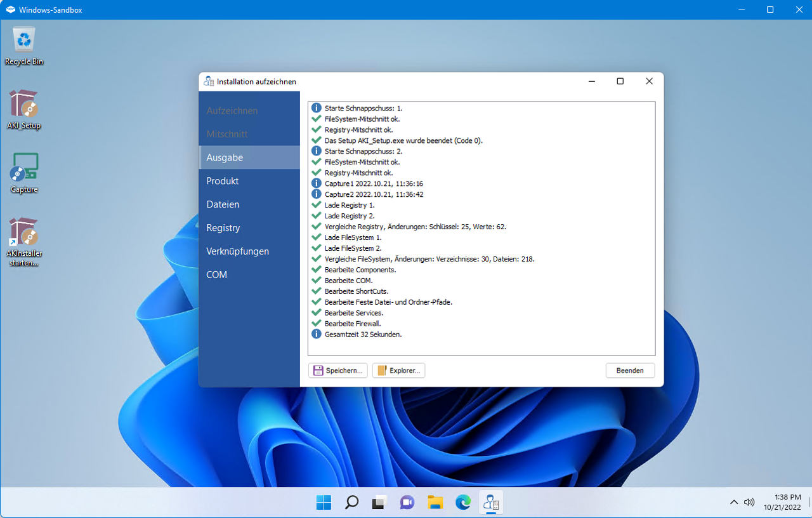Open taskbar Search magnifier
The image size is (812, 518).
(x=351, y=503)
